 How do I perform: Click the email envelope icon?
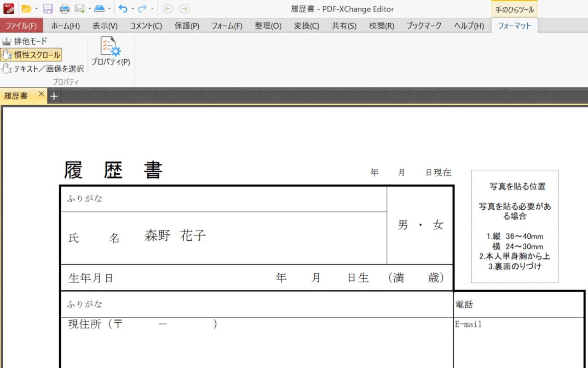80,9
